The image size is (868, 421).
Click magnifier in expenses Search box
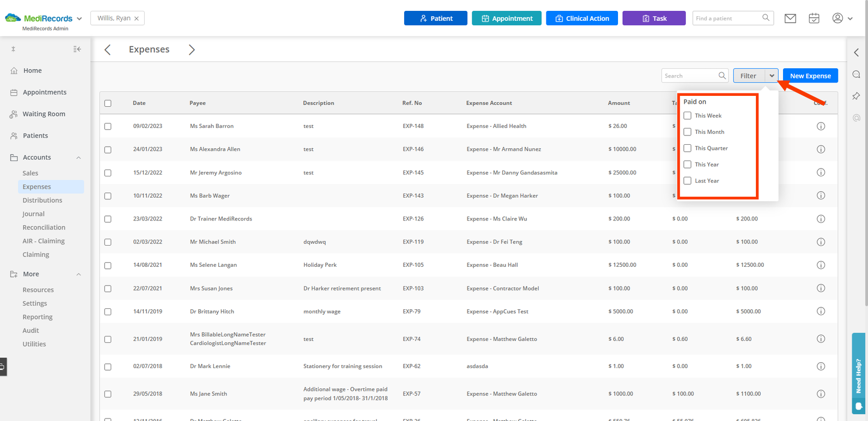722,76
